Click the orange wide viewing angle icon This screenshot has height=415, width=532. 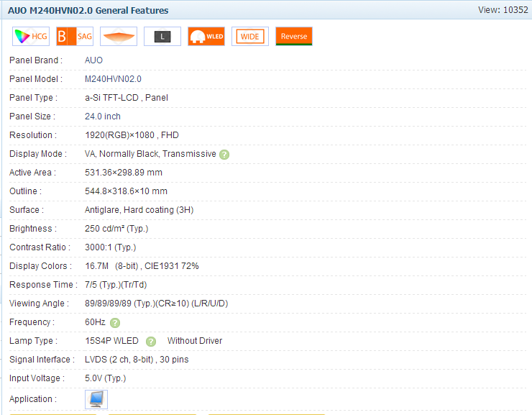click(119, 36)
